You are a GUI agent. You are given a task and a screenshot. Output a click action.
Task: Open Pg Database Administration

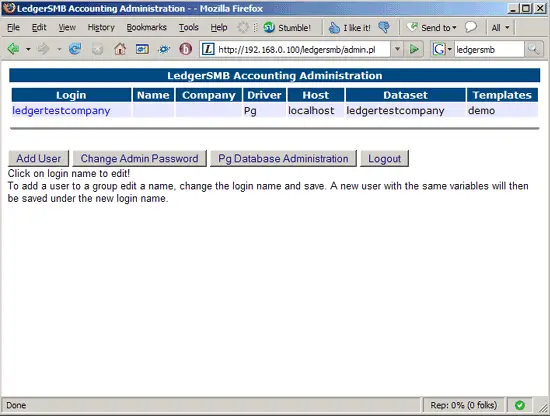click(283, 159)
